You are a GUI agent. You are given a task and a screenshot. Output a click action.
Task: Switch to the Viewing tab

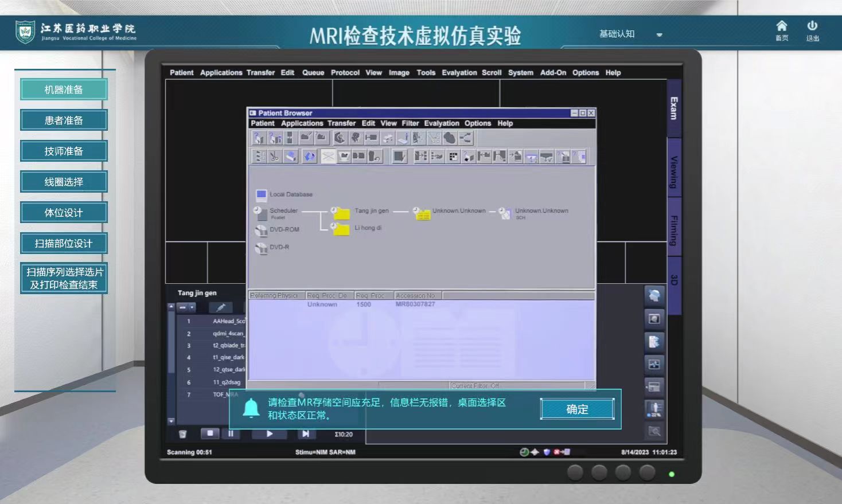click(x=674, y=171)
